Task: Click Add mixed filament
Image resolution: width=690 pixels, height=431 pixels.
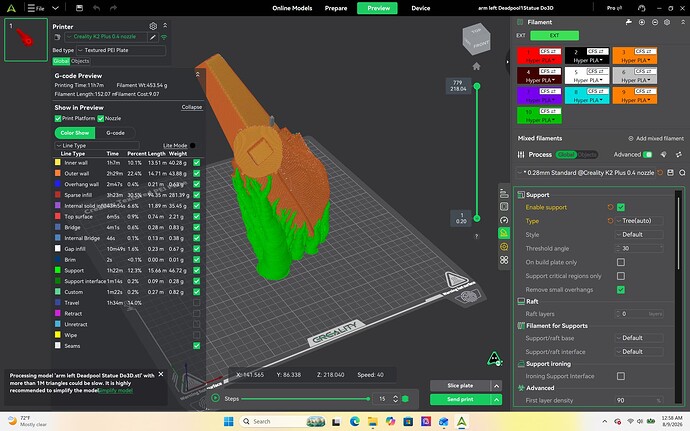Action: tap(656, 138)
